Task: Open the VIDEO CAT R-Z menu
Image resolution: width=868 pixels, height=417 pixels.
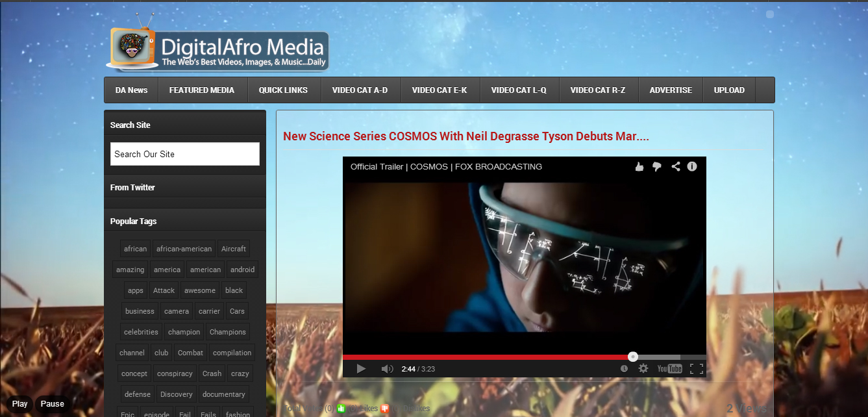Action: (x=598, y=90)
